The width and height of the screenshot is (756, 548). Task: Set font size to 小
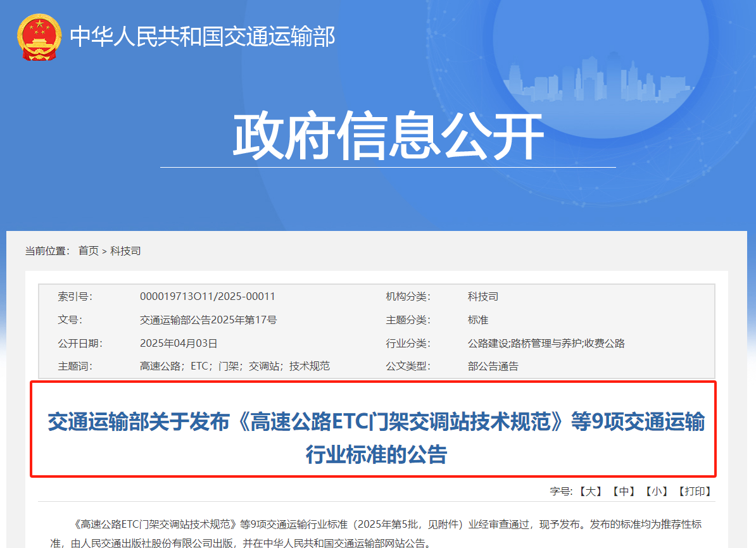pos(657,491)
